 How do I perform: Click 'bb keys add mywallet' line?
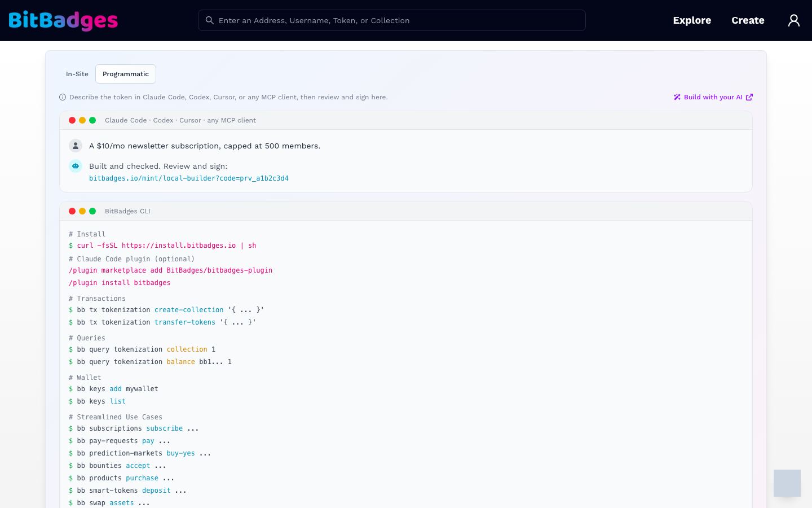(113, 389)
